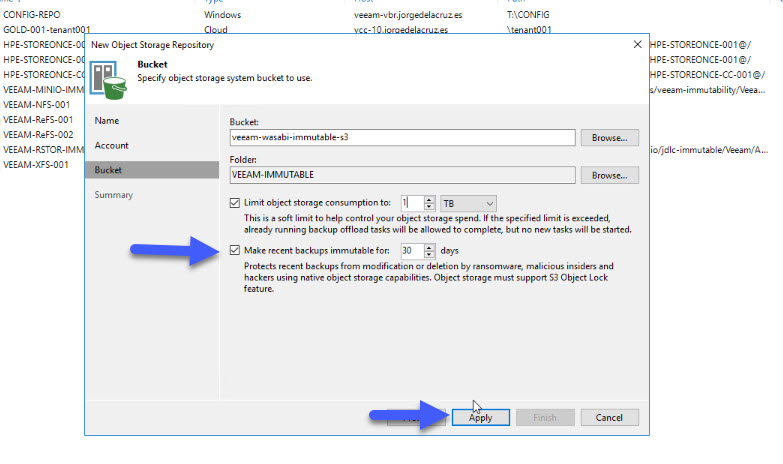The width and height of the screenshot is (783, 464).
Task: Select the Account wizard step
Action: click(112, 145)
